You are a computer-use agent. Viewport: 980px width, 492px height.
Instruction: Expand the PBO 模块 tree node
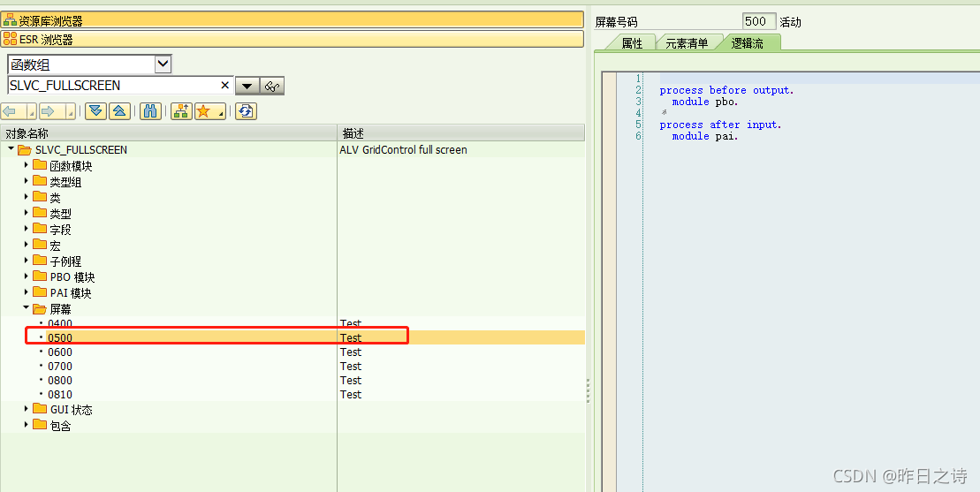tap(27, 276)
